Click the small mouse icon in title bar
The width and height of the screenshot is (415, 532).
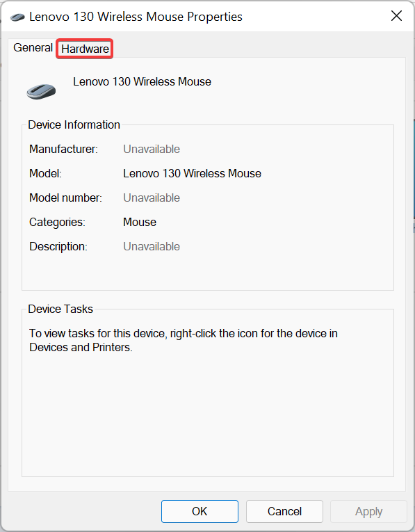tap(17, 17)
